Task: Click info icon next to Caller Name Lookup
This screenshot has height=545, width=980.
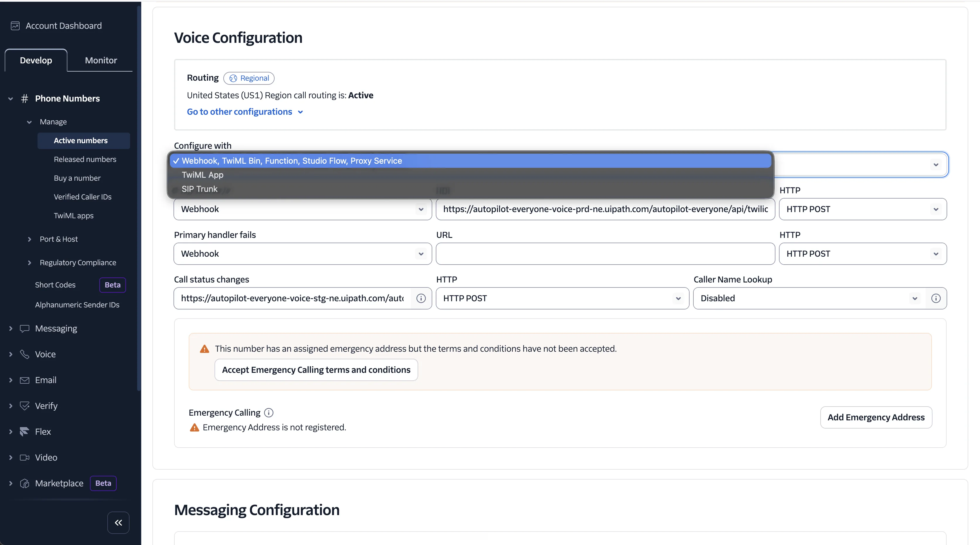Action: pos(936,298)
